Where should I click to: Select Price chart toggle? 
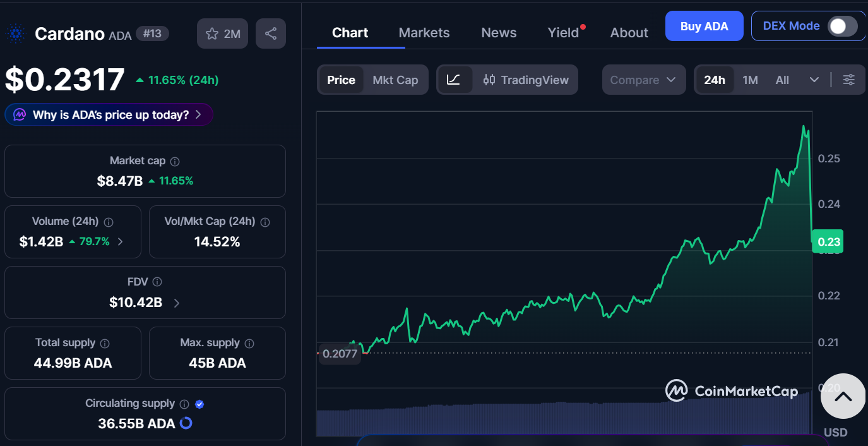341,80
